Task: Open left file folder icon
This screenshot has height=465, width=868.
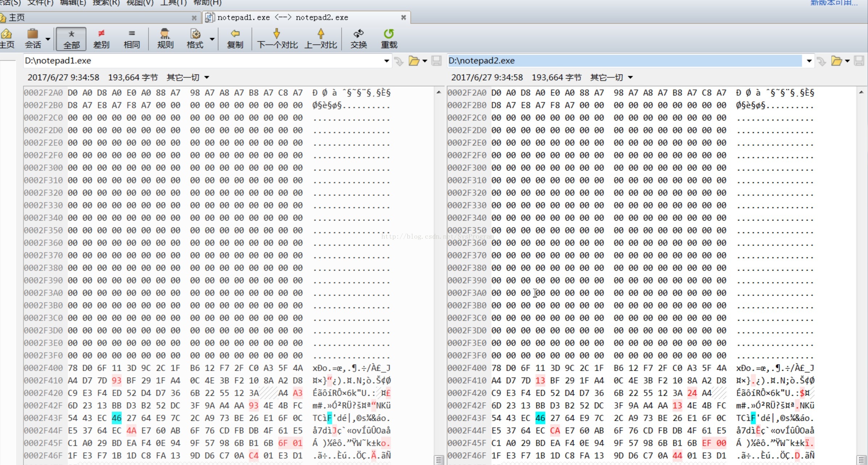Action: pos(414,61)
